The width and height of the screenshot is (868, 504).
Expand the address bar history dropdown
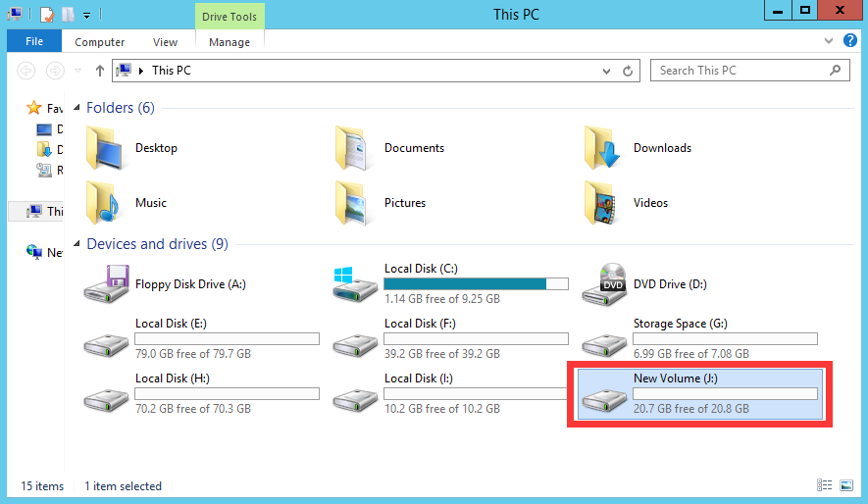tap(607, 71)
